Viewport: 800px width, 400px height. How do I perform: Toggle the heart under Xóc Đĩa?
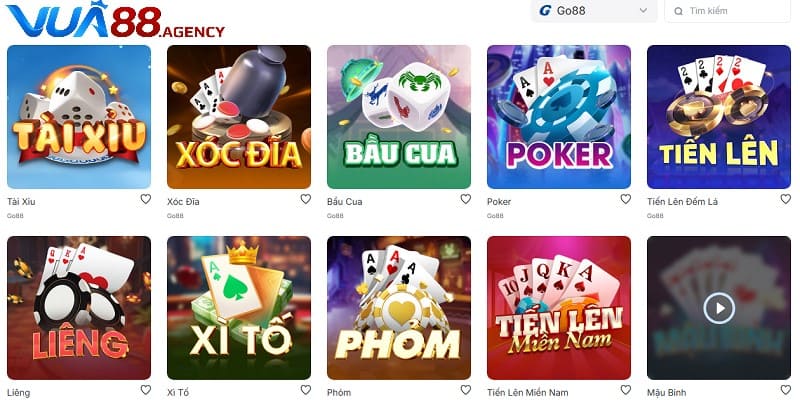coord(306,199)
